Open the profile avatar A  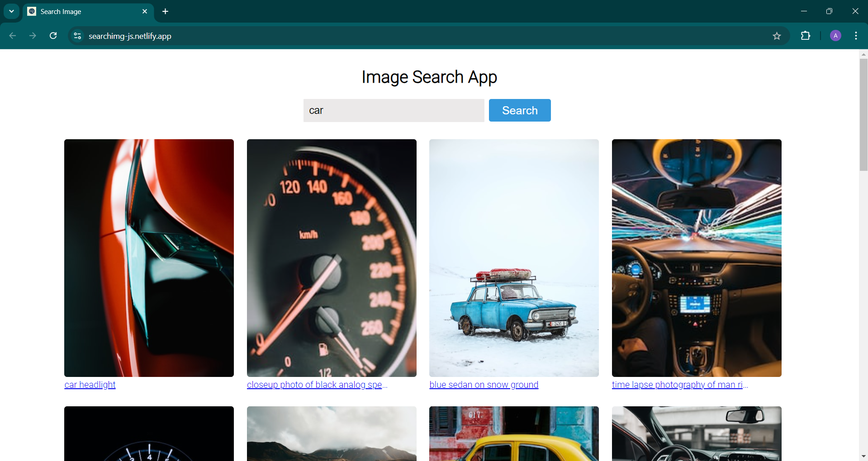click(835, 36)
